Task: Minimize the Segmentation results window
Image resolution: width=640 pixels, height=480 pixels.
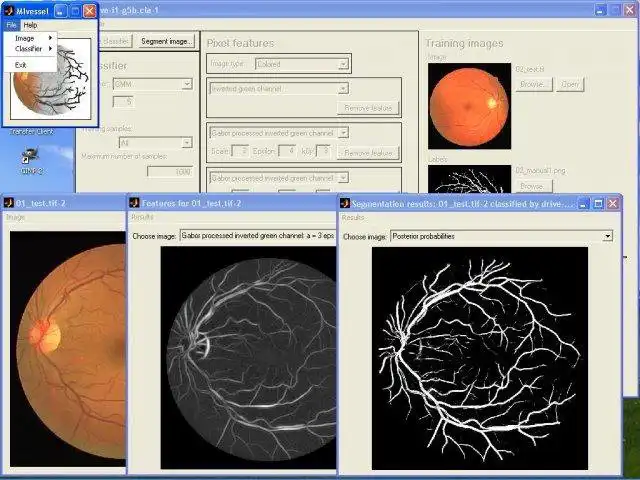Action: pyautogui.click(x=584, y=203)
